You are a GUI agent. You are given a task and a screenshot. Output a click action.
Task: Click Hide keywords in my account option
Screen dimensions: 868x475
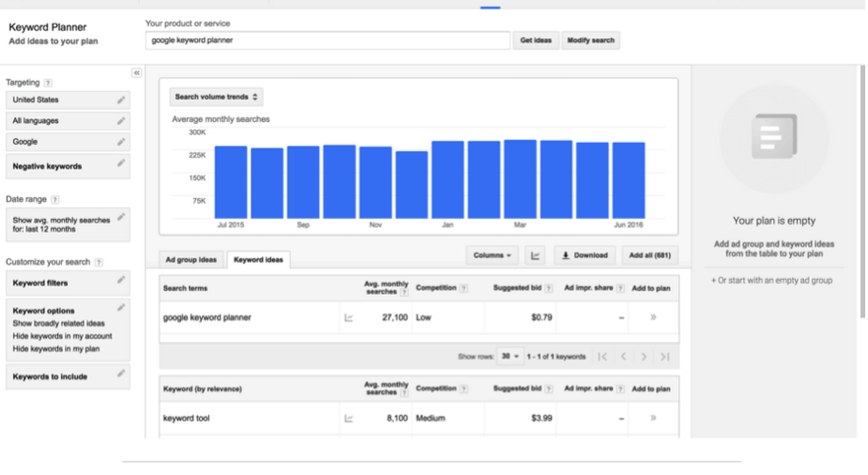62,336
